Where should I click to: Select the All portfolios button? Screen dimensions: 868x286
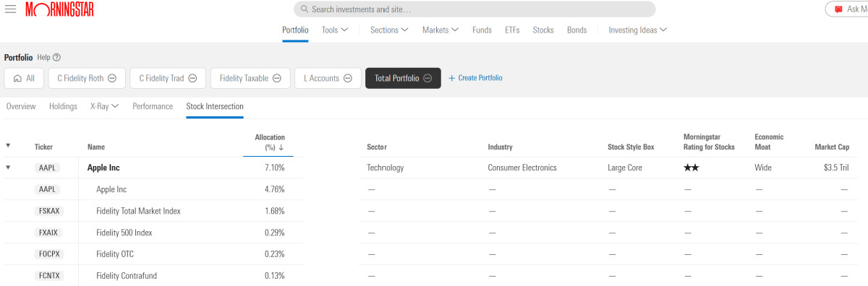[24, 78]
